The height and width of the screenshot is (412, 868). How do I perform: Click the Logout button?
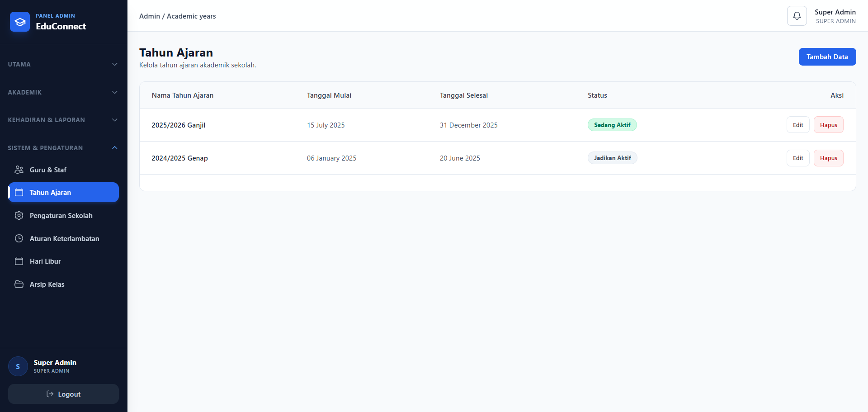pos(63,394)
